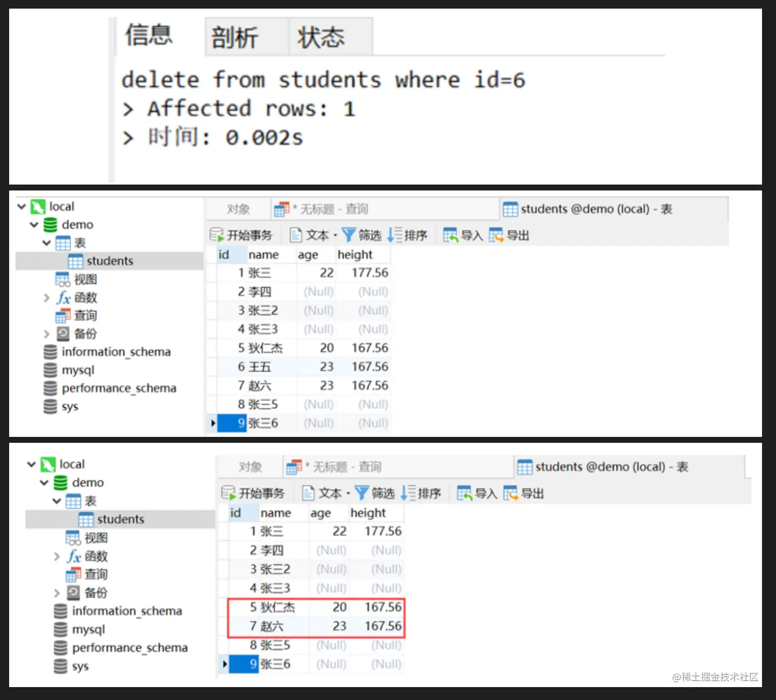Viewport: 776px width, 700px height.
Task: Click the local connection icon in upper window
Action: coord(38,207)
